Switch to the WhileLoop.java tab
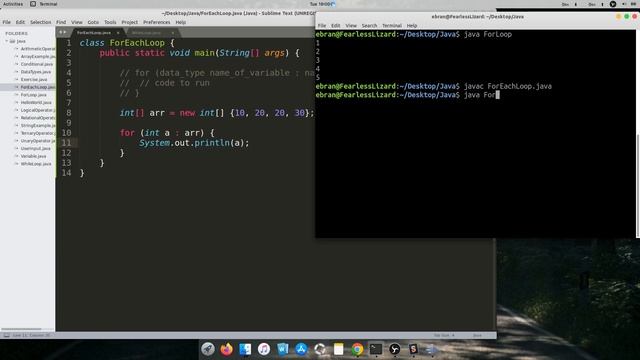 147,33
